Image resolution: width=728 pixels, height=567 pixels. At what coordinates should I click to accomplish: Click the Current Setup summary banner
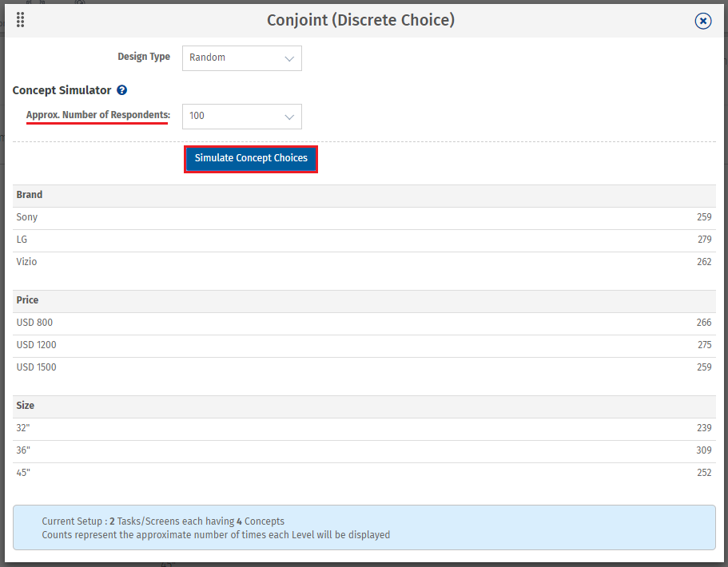[364, 527]
